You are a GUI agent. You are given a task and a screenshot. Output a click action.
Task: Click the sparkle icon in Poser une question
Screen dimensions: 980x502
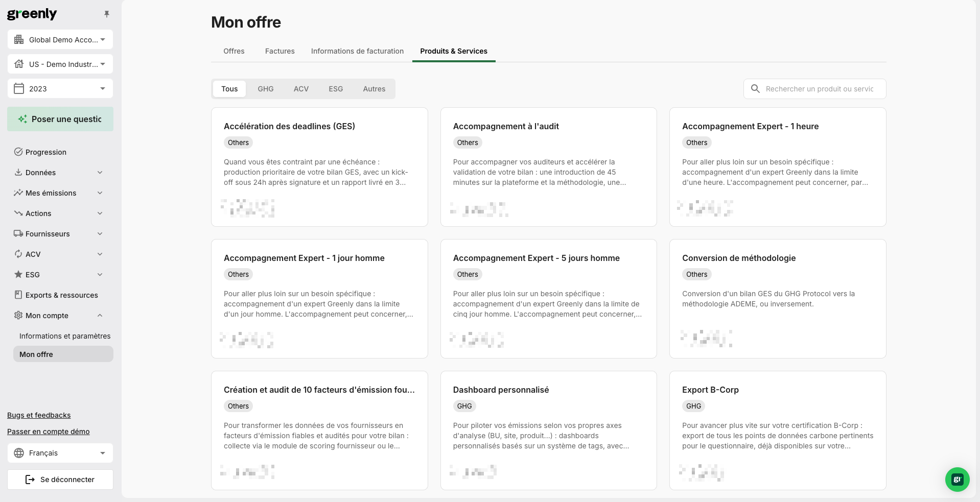[x=22, y=119]
